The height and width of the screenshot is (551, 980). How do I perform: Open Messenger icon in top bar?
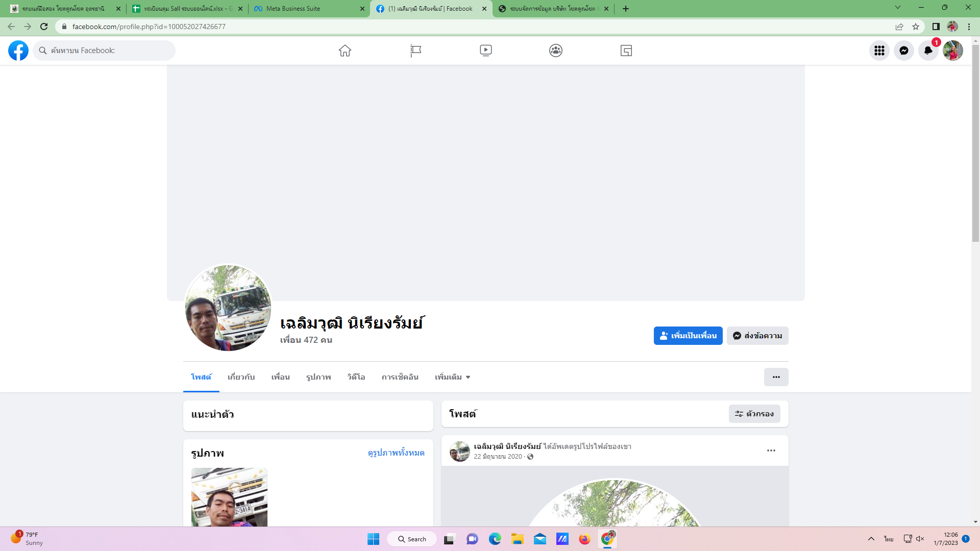coord(903,51)
